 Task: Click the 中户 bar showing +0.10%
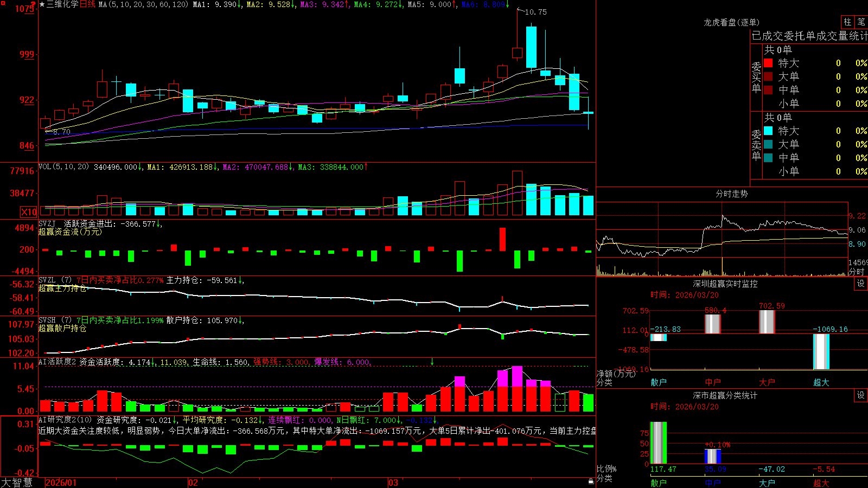pos(713,457)
